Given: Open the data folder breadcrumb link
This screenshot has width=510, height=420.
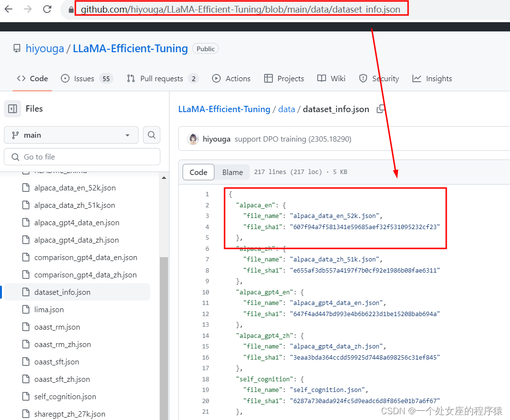Looking at the screenshot, I should coord(286,109).
